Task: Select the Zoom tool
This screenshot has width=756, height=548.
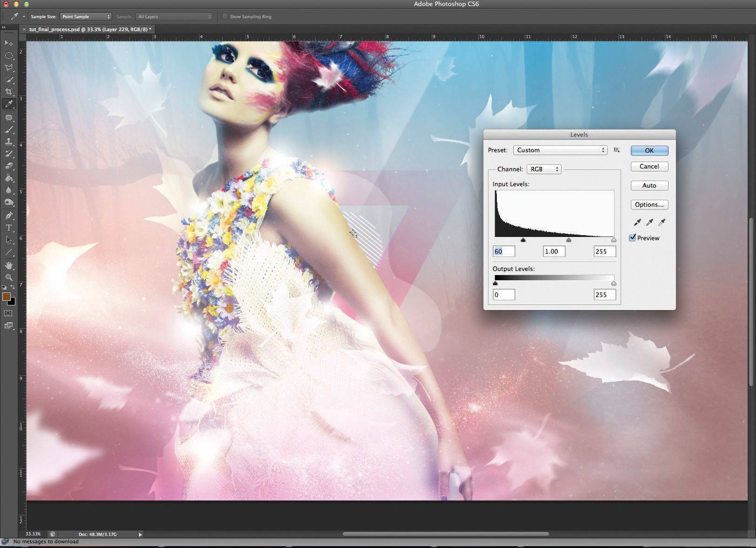Action: [9, 277]
